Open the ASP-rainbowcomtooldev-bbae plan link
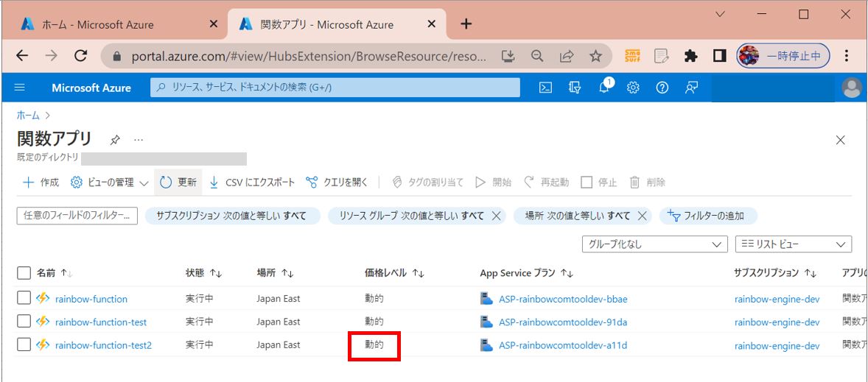 tap(562, 299)
